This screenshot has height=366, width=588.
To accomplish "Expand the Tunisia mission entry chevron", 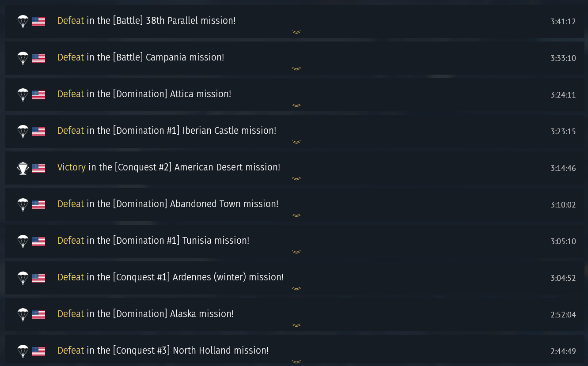I will pos(296,252).
